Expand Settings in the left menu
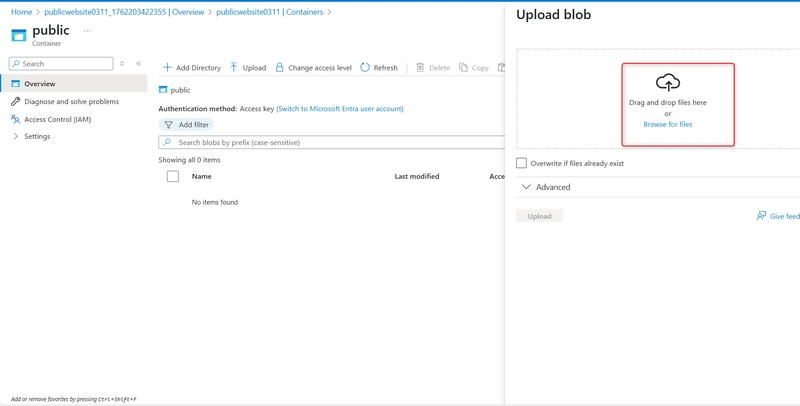 point(16,137)
